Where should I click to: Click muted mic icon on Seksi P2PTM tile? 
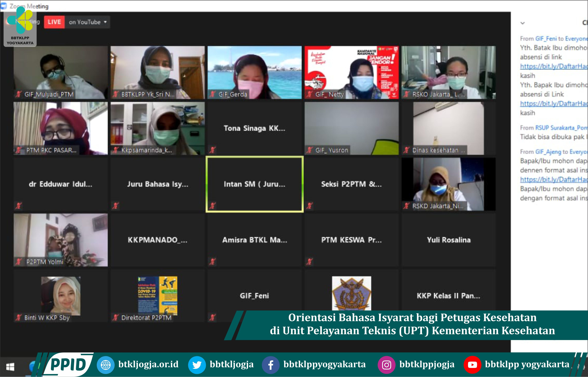[x=310, y=206]
